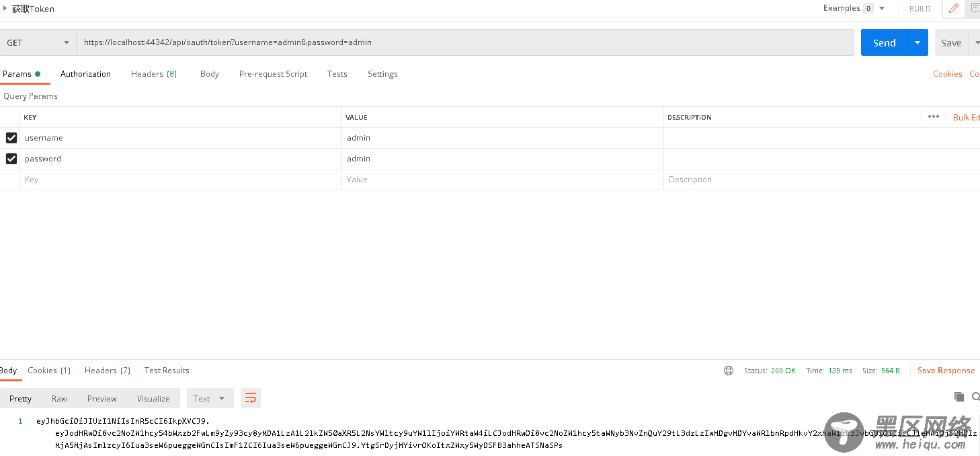The height and width of the screenshot is (456, 980).
Task: Click the 200 OK status
Action: tap(782, 371)
